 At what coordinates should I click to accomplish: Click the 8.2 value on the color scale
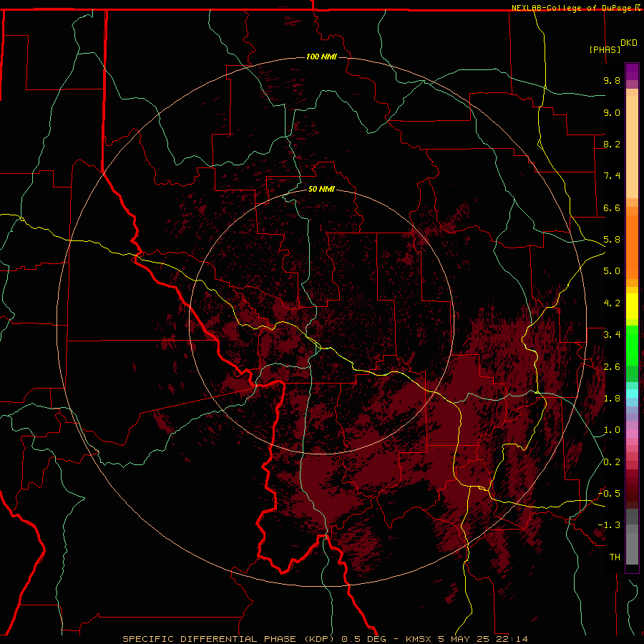612,144
